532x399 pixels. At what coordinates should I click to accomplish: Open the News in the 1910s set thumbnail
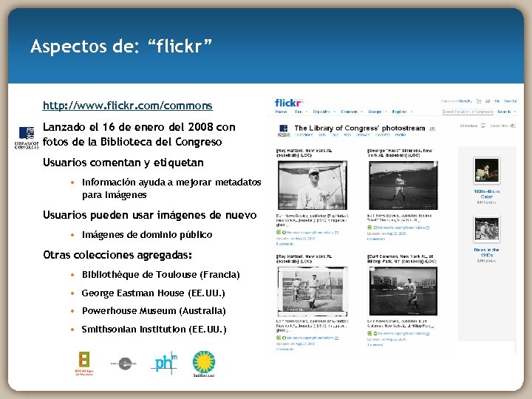(x=486, y=229)
